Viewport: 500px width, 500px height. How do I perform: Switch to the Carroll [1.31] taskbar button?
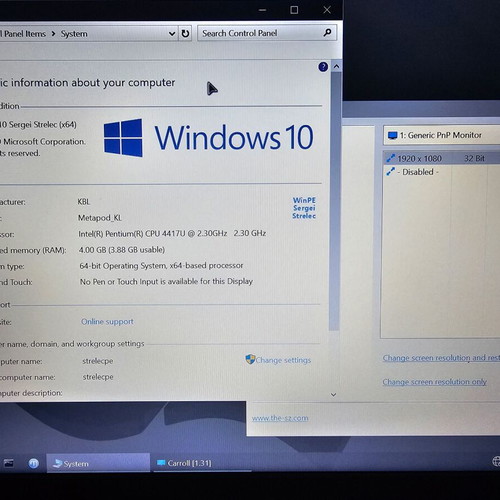coord(202,463)
